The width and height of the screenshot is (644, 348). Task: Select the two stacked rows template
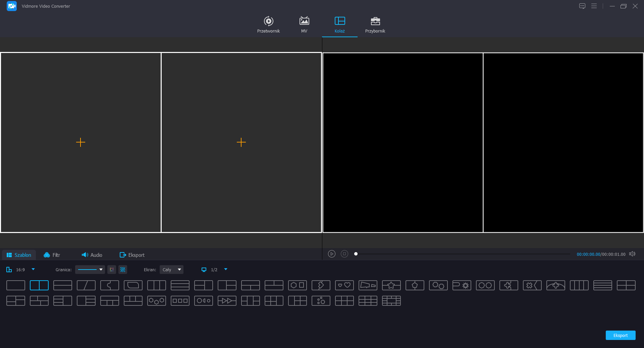[63, 285]
